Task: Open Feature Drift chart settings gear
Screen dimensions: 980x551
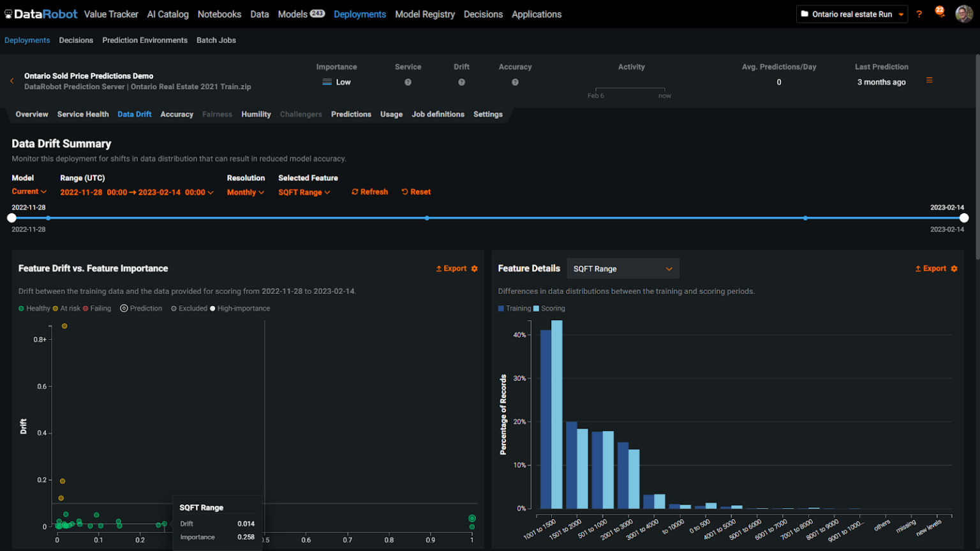Action: pos(474,268)
